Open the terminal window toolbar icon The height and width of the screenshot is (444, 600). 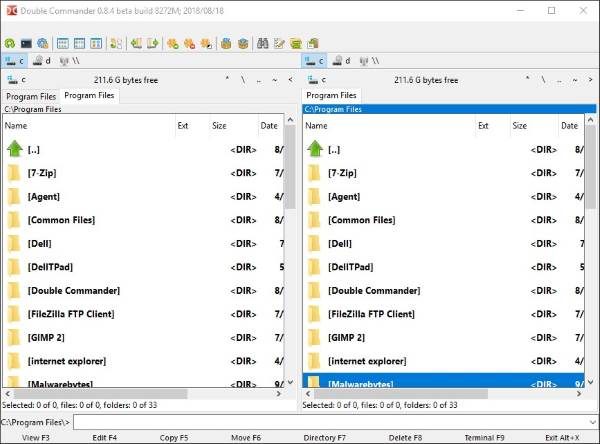26,43
